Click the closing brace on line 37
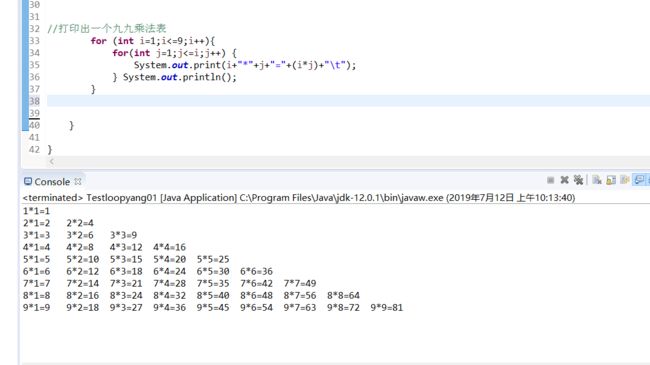The image size is (650, 365). [x=93, y=89]
